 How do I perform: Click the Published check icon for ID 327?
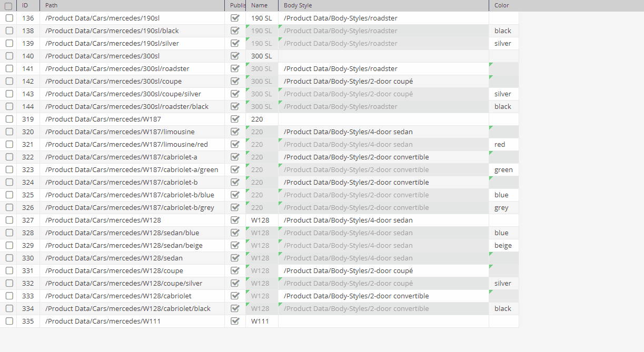(x=235, y=220)
